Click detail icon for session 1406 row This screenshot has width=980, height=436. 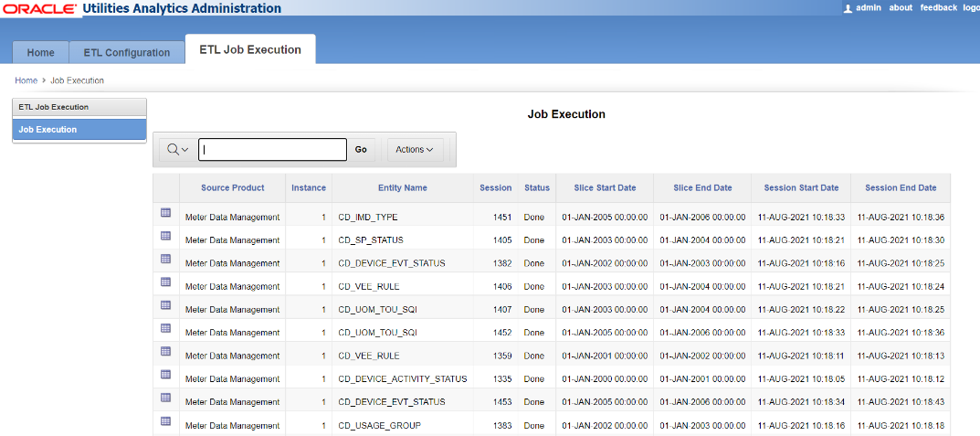click(165, 282)
